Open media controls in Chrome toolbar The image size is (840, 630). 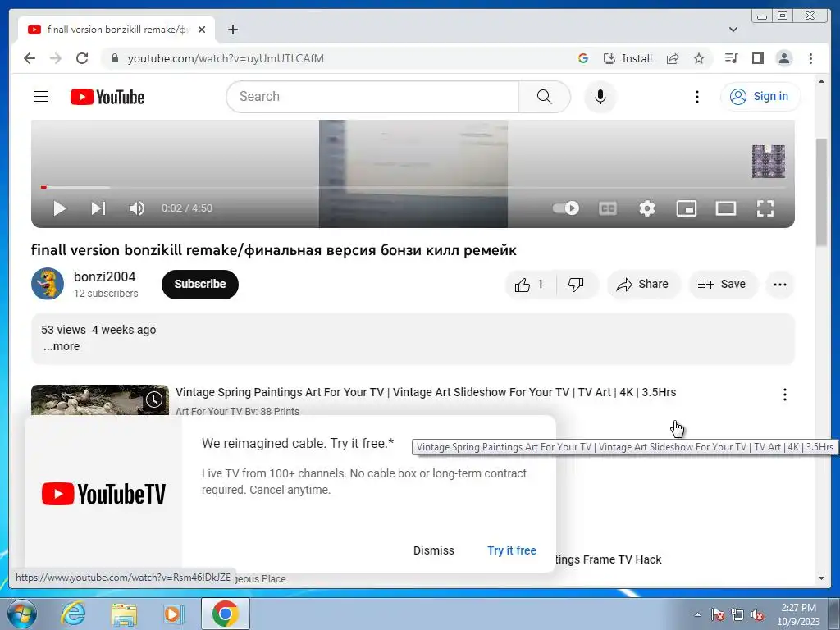click(731, 58)
